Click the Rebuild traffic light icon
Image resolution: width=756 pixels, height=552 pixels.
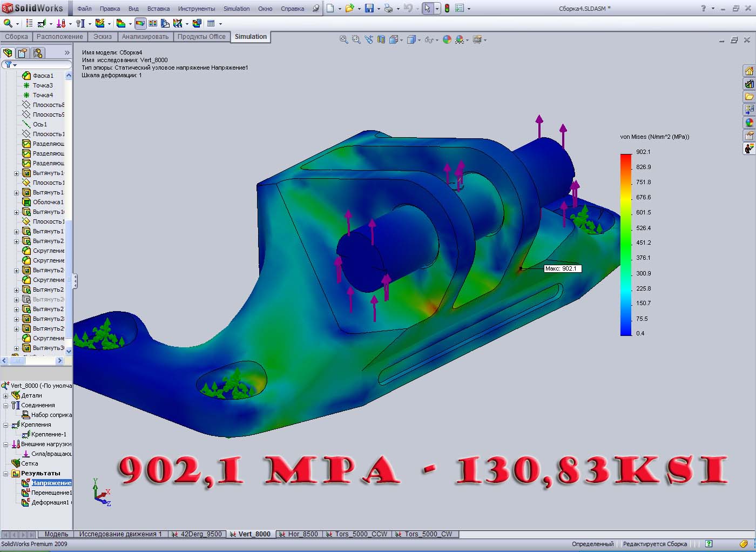point(447,8)
